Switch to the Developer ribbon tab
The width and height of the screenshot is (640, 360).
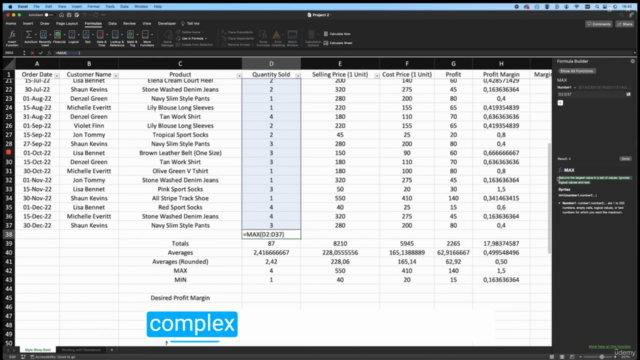point(167,24)
